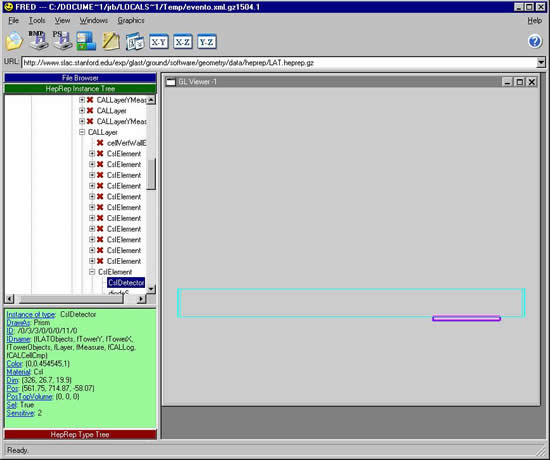Collapse the expanded CsIElement node

(92, 272)
